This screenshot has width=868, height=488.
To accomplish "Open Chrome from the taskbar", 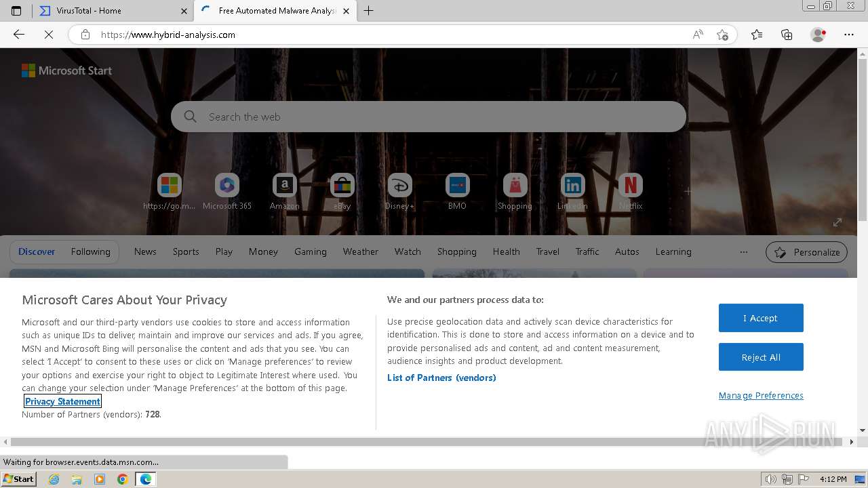I will (123, 479).
